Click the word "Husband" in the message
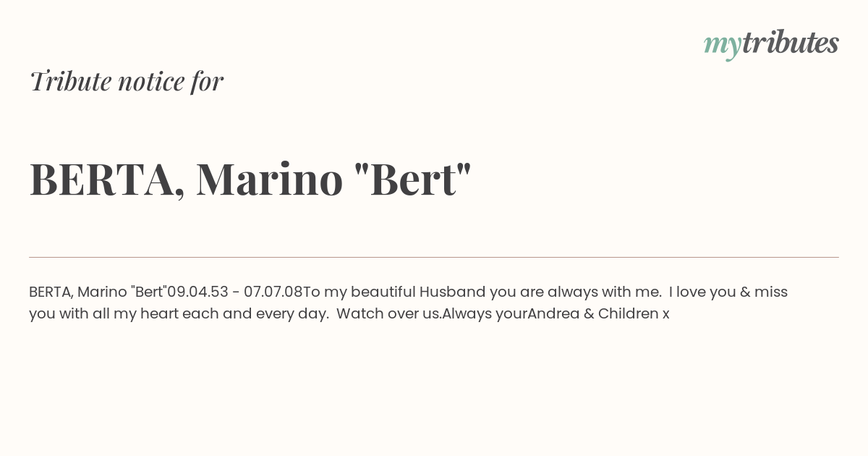The height and width of the screenshot is (456, 868). [x=452, y=292]
